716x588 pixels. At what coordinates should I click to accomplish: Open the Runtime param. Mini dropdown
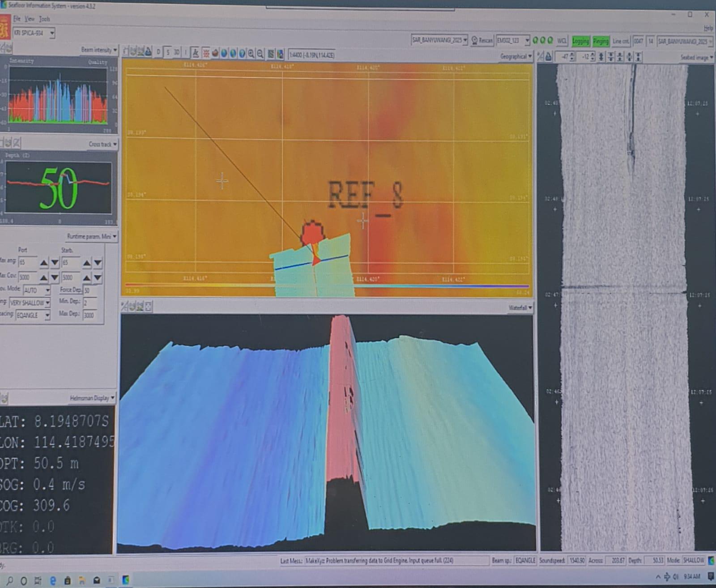click(92, 236)
